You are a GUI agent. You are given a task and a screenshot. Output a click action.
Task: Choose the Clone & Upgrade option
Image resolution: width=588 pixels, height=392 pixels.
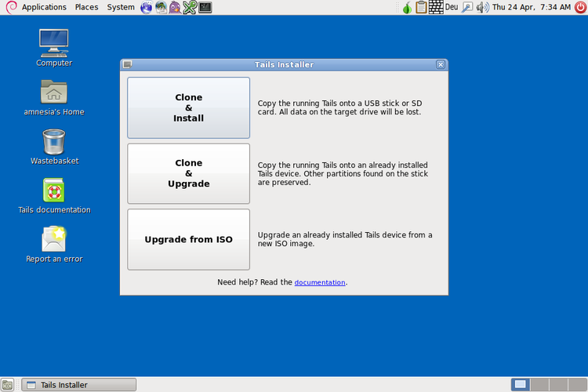[x=188, y=173]
